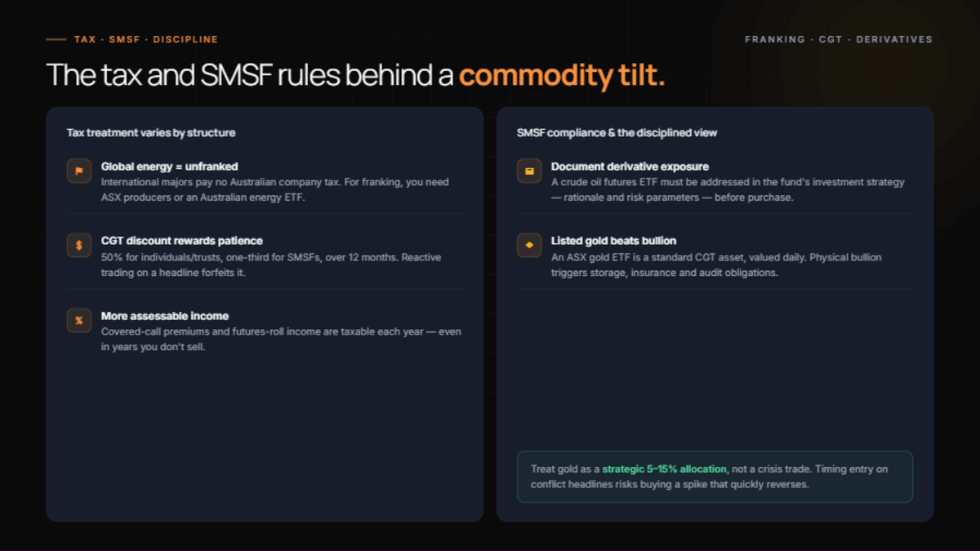Click the 'TAX · SMSF · DISCIPLINE' label

point(145,39)
